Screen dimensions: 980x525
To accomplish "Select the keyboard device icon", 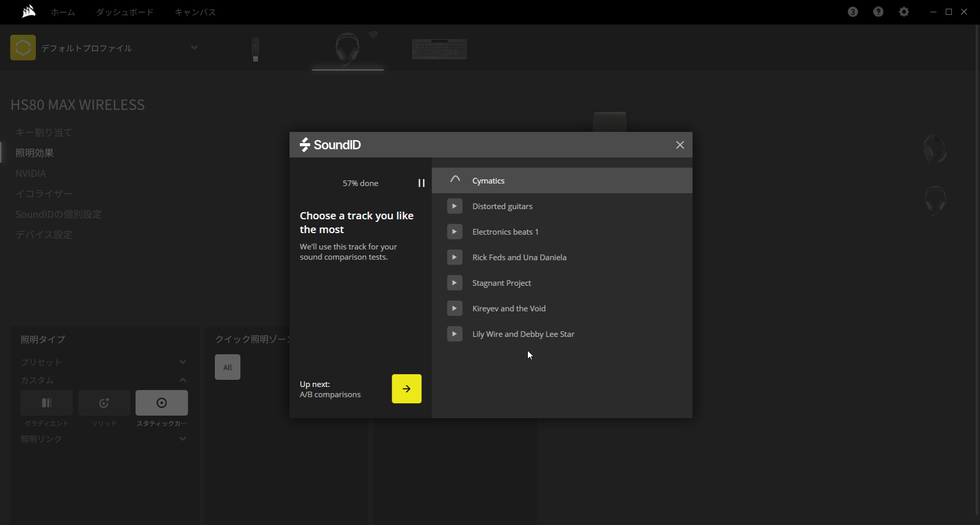I will pyautogui.click(x=439, y=49).
